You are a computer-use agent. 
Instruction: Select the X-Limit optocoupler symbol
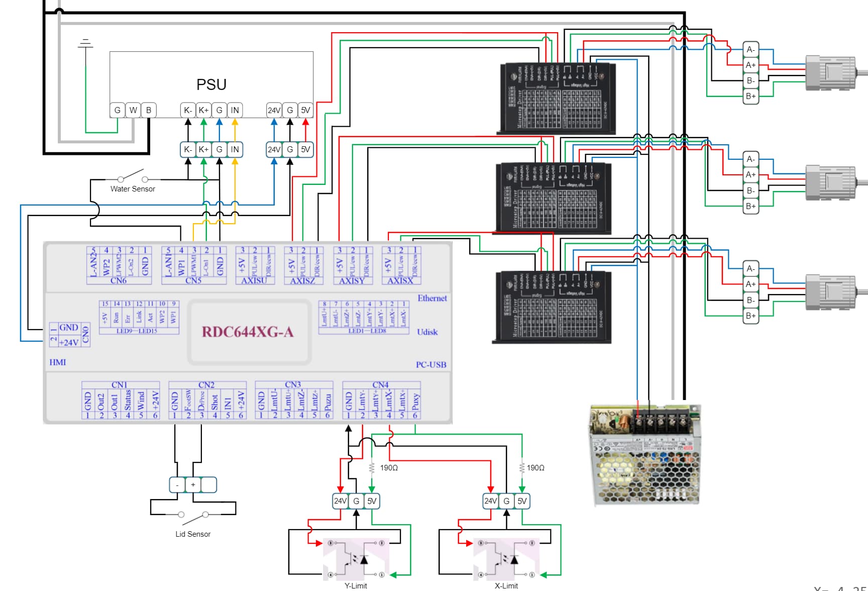pos(506,559)
